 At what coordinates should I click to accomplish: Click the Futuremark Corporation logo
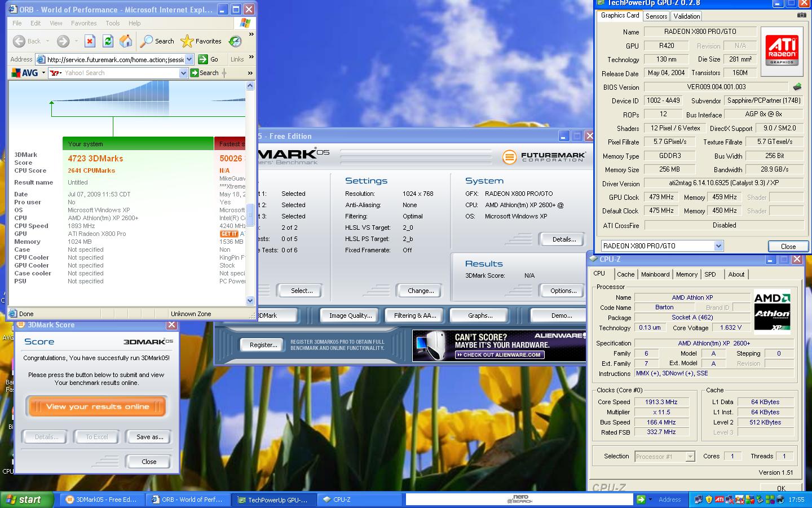pos(544,156)
